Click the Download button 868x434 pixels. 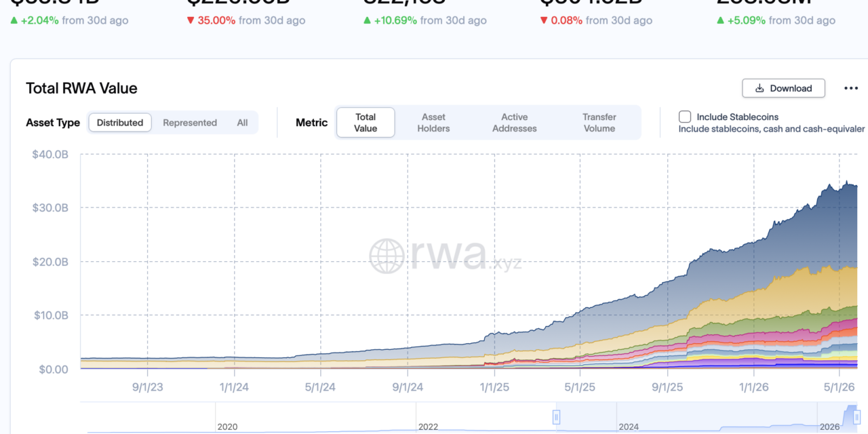point(783,88)
